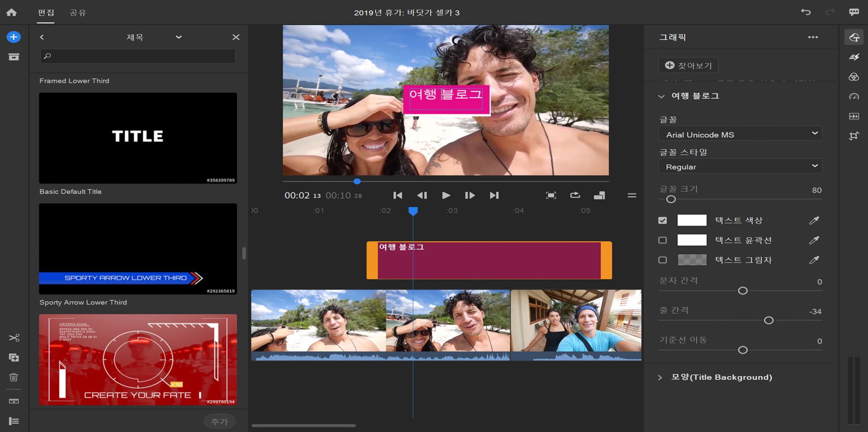Click the 줄 간격 slider handle
The width and height of the screenshot is (868, 432).
pos(769,320)
